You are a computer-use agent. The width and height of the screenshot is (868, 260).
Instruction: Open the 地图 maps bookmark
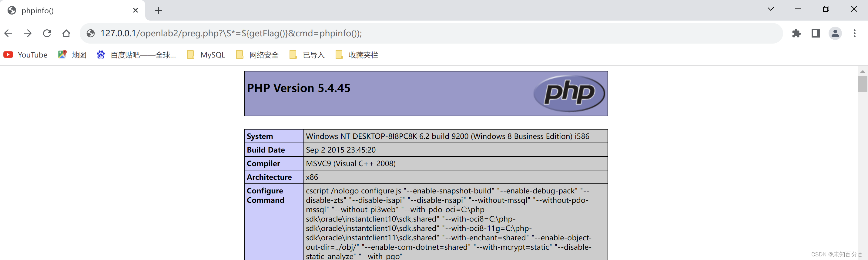pos(72,55)
